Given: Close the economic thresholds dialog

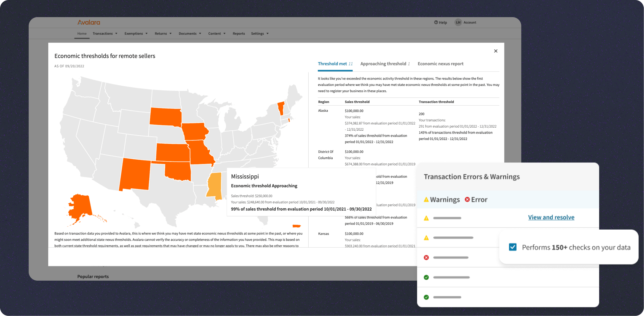Looking at the screenshot, I should click(496, 51).
